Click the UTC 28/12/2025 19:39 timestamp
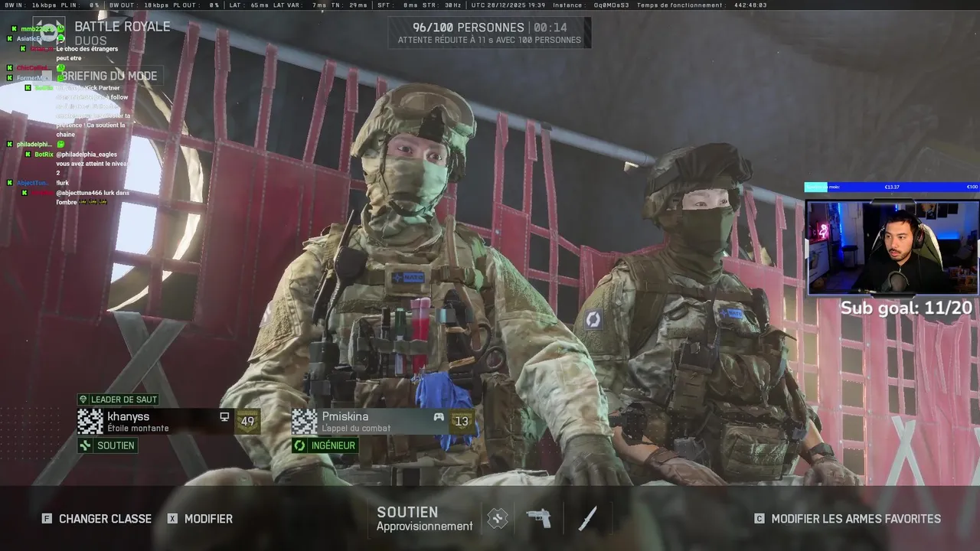Viewport: 980px width, 551px height. click(x=508, y=5)
